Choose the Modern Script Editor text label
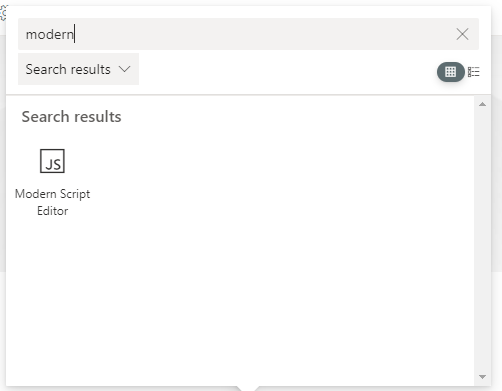Image resolution: width=502 pixels, height=391 pixels. [52, 202]
